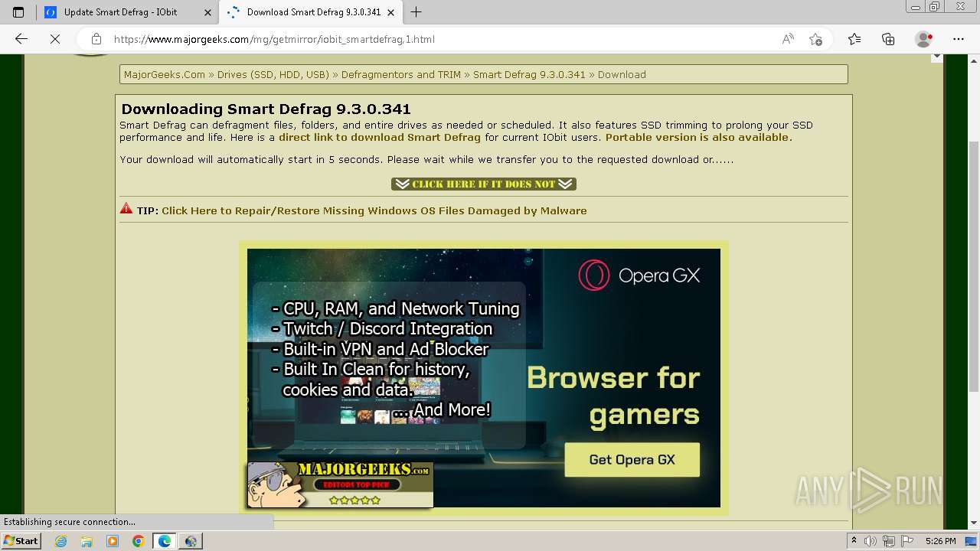Click the Browser for gamers ad text
This screenshot has height=551, width=980.
point(614,396)
